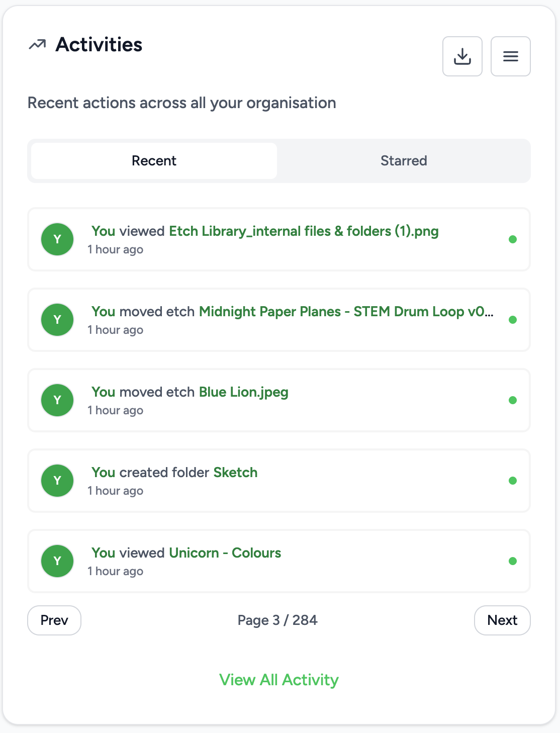The width and height of the screenshot is (560, 733).
Task: Click the Page 3 / 284 indicator
Action: pos(277,620)
